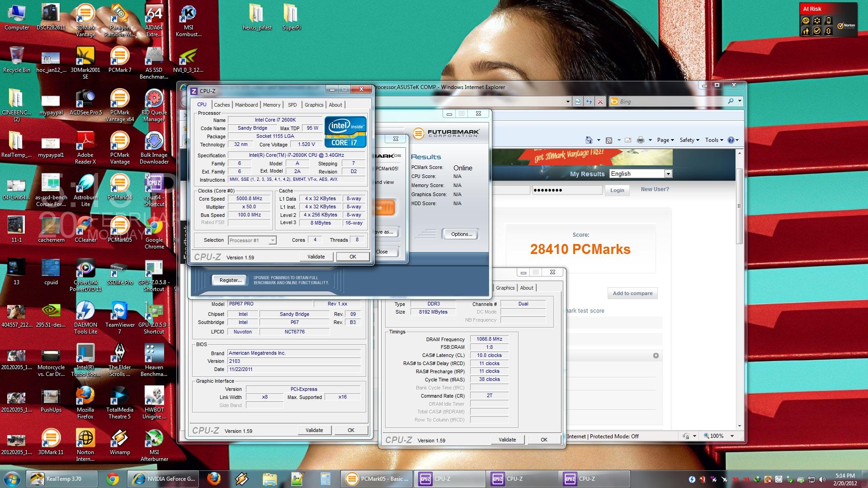The height and width of the screenshot is (488, 868).
Task: Select the SuperPi folder on desktop
Action: (291, 17)
